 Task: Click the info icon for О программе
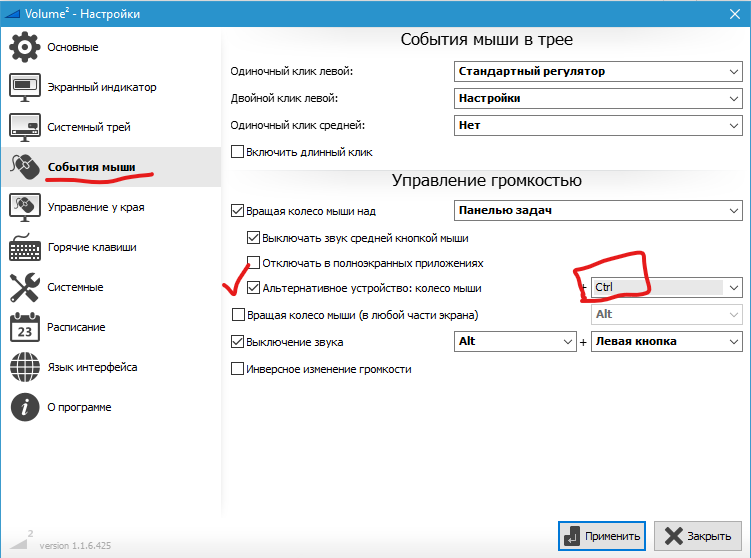(x=25, y=407)
